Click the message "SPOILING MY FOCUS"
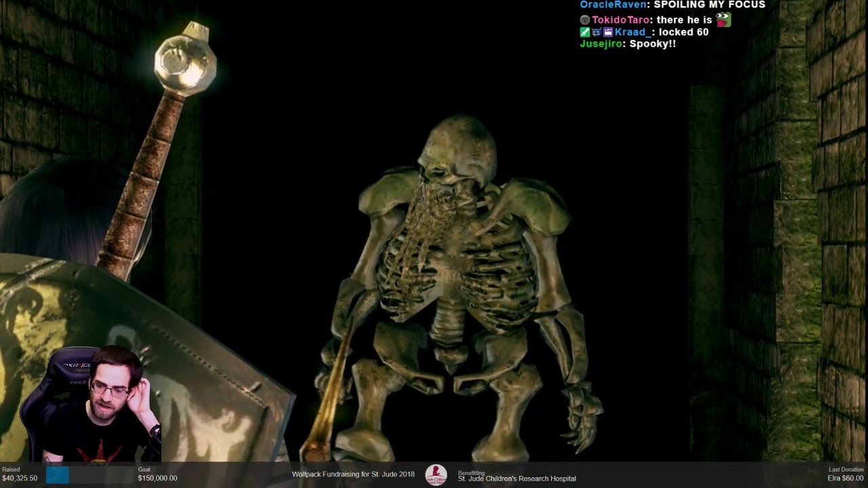This screenshot has height=488, width=868. point(709,5)
